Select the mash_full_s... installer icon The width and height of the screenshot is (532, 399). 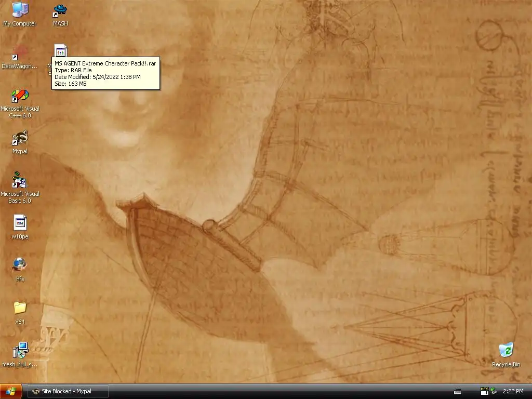click(x=20, y=355)
